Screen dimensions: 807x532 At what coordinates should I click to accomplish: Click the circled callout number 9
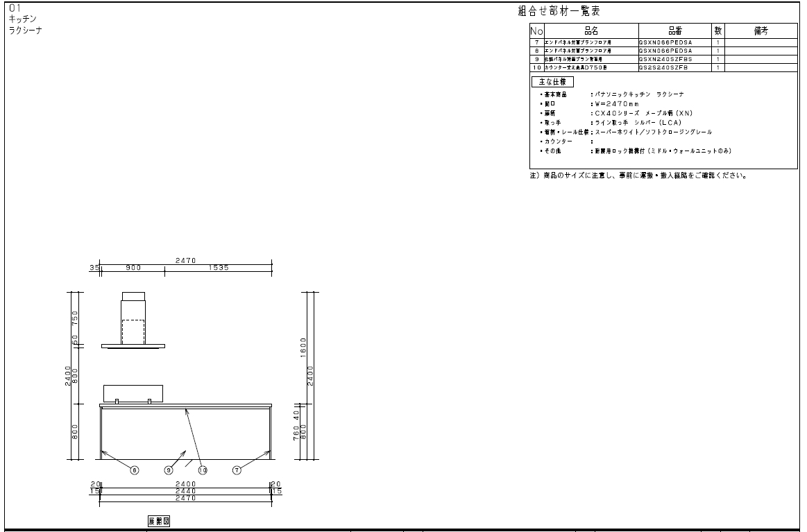pos(169,470)
